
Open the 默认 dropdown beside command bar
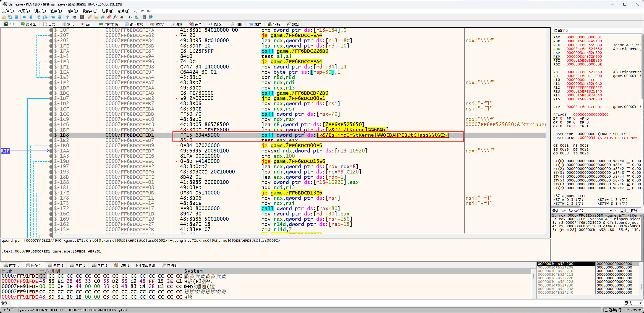pos(633,303)
